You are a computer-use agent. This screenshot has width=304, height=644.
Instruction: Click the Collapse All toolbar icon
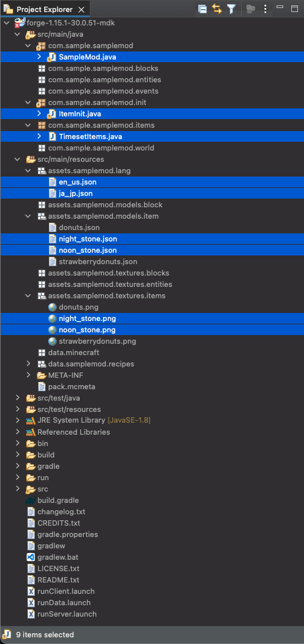[x=202, y=9]
